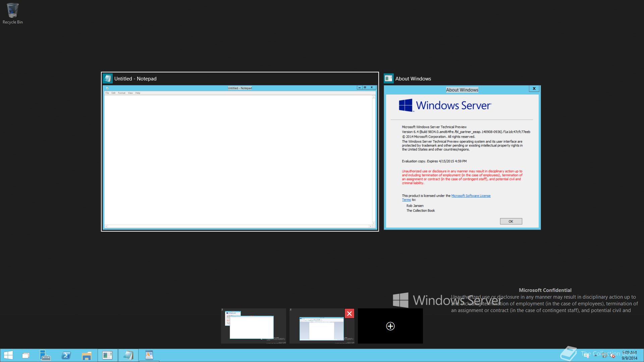Viewport: 644px width, 362px height.
Task: Close the second virtual desktop with red X
Action: 350,313
